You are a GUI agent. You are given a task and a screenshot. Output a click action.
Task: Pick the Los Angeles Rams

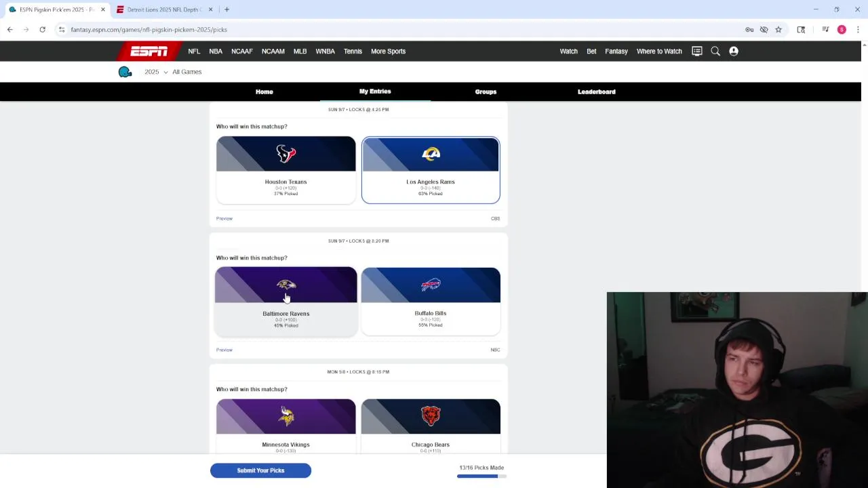pyautogui.click(x=431, y=169)
